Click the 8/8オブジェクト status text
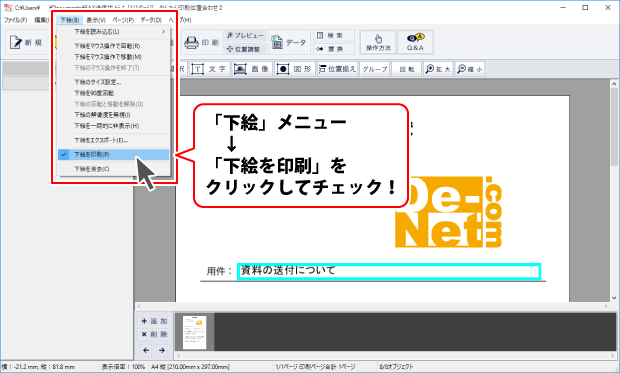This screenshot has height=373, width=620. pyautogui.click(x=396, y=367)
